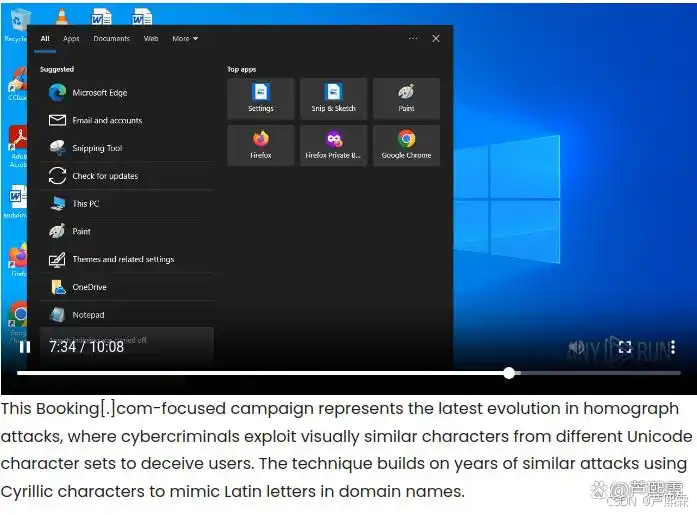Enter video fullscreen mode
The width and height of the screenshot is (697, 515).
(x=625, y=347)
